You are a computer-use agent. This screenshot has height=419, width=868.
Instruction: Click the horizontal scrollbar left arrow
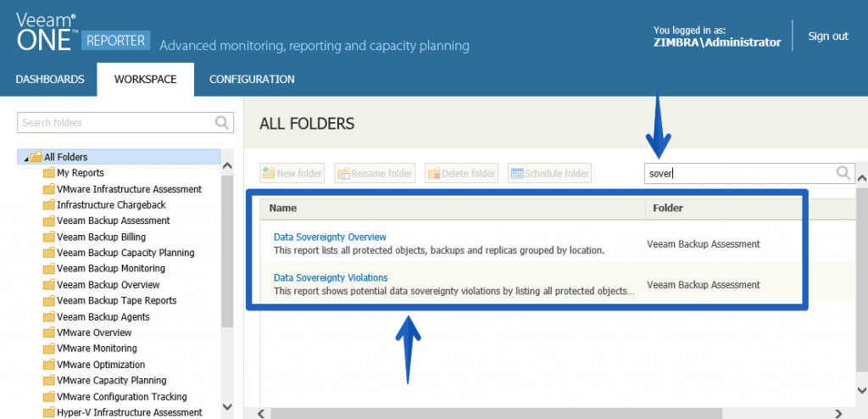(x=262, y=413)
